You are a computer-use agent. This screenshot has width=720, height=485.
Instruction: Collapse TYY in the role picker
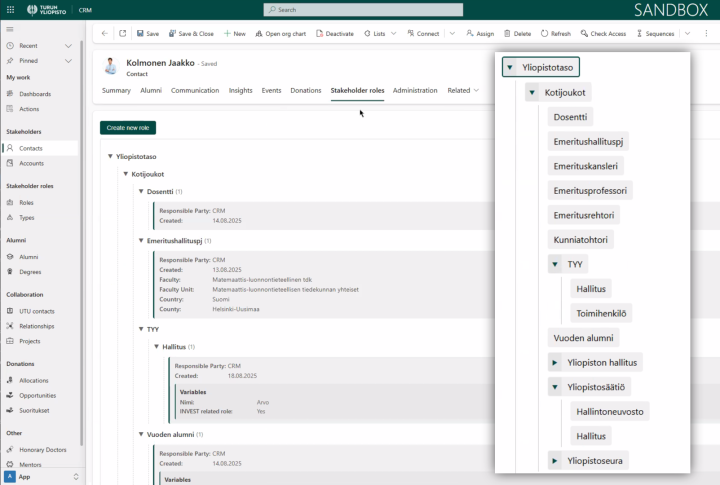[555, 265]
